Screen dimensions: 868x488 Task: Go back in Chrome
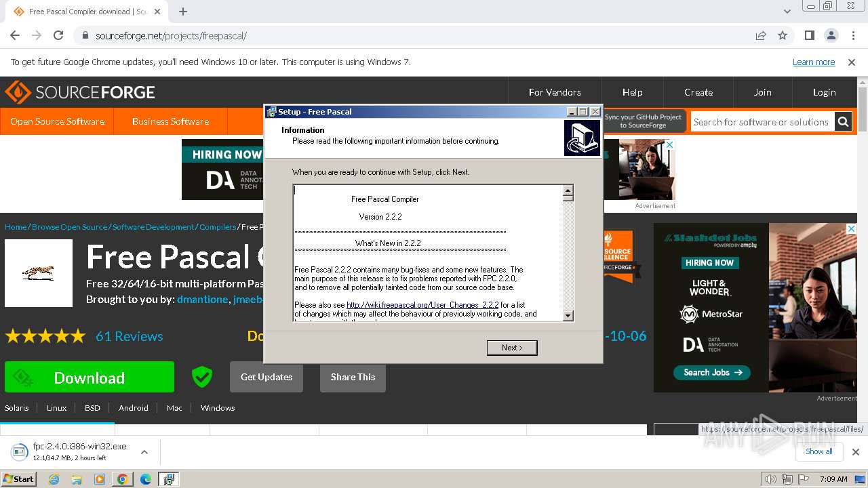[15, 35]
